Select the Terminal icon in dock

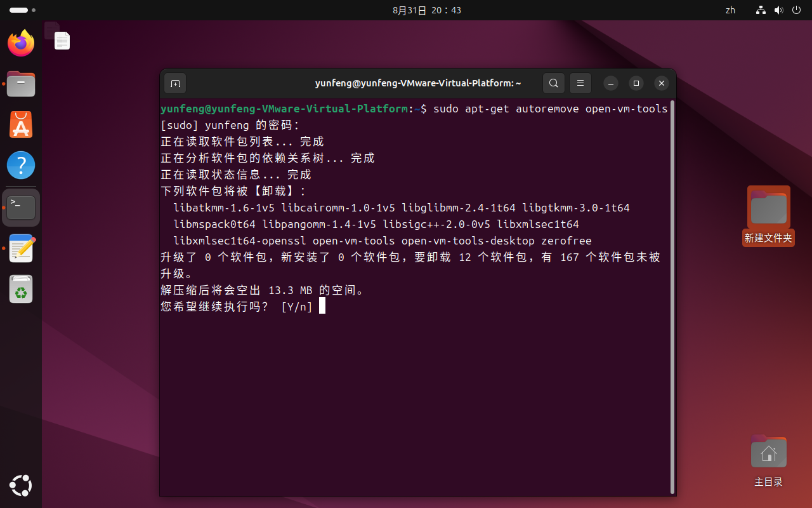[x=21, y=207]
